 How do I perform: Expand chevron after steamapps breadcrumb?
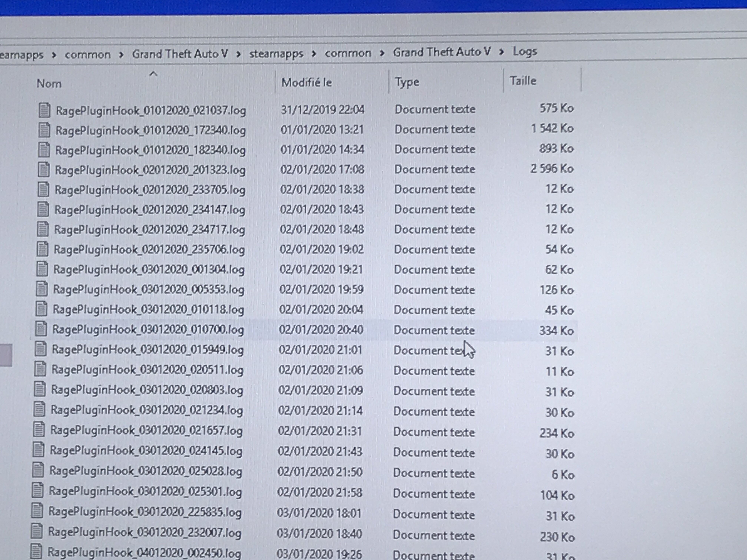(314, 54)
